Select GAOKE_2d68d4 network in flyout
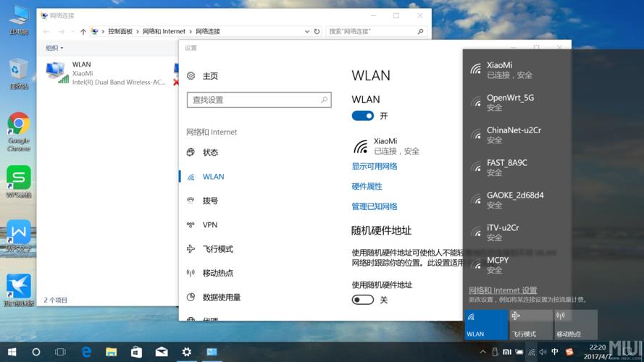This screenshot has height=362, width=644. tap(517, 200)
